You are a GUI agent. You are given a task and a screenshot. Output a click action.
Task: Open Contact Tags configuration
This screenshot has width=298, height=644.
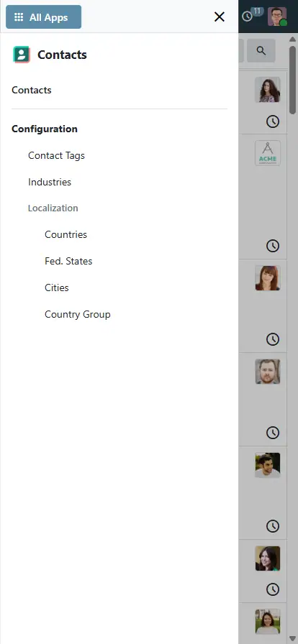[56, 156]
